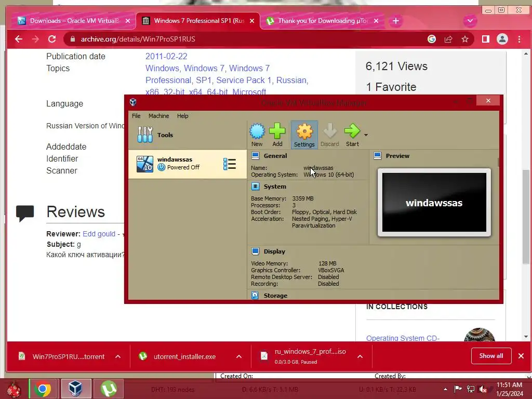Toggle the Chrome side panel
This screenshot has width=532, height=399.
(x=486, y=39)
